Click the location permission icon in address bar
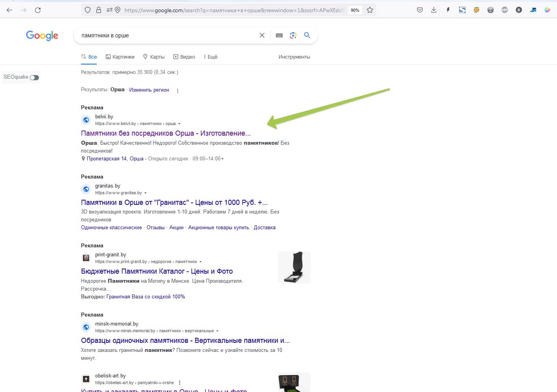The width and height of the screenshot is (557, 392). click(x=118, y=10)
